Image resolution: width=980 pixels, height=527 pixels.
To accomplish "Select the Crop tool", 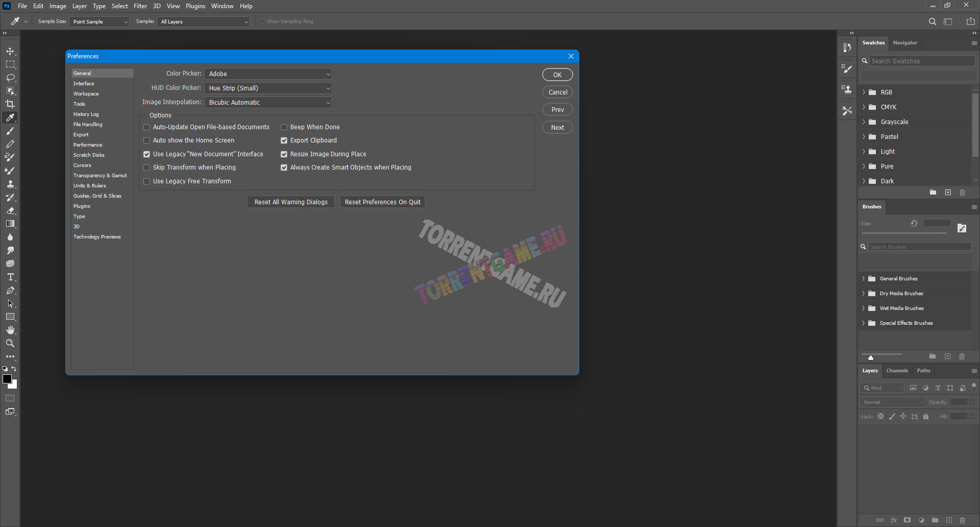I will (x=10, y=104).
